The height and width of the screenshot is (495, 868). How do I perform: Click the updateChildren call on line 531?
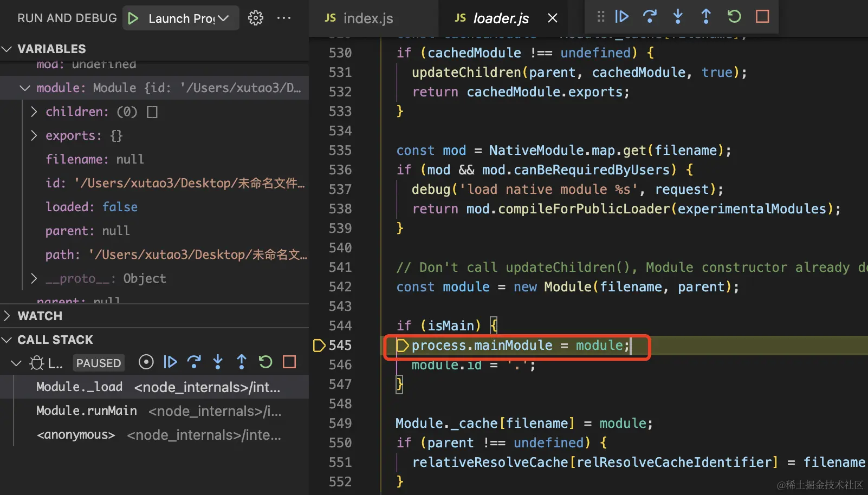pyautogui.click(x=467, y=73)
